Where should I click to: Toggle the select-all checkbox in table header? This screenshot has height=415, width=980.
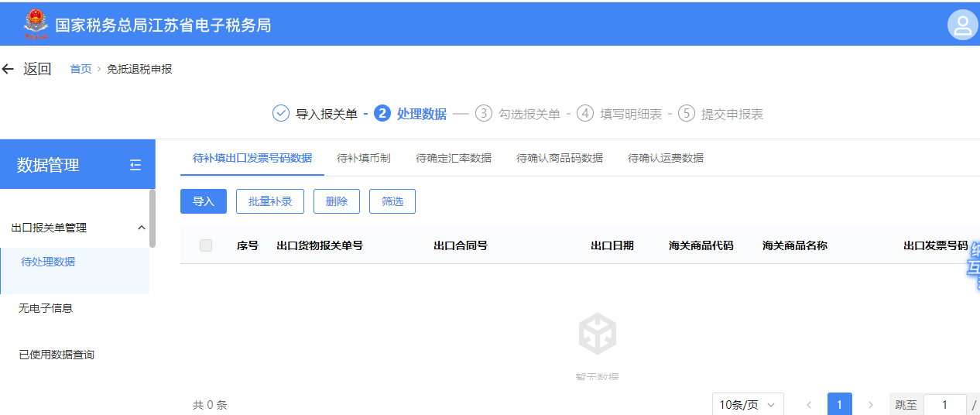[206, 245]
